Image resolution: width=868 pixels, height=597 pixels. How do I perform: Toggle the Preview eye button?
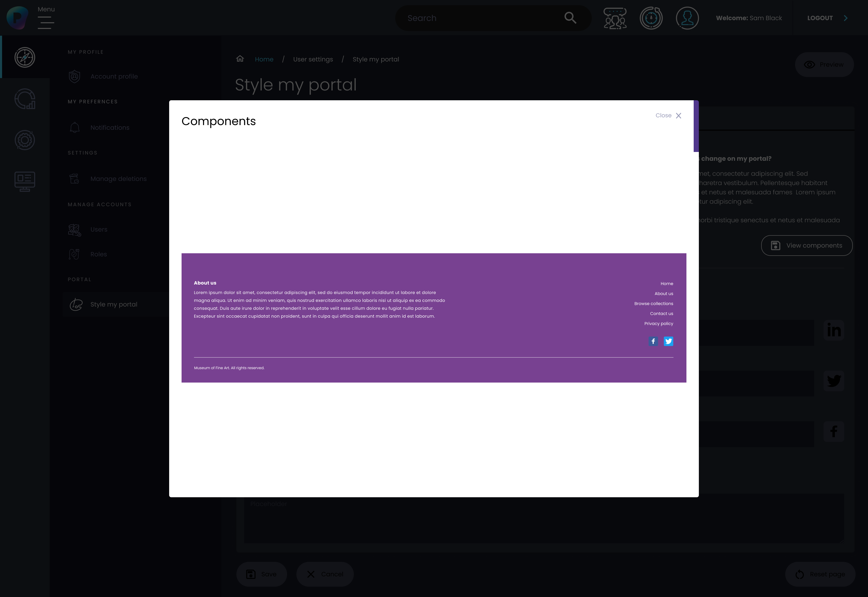pos(824,65)
